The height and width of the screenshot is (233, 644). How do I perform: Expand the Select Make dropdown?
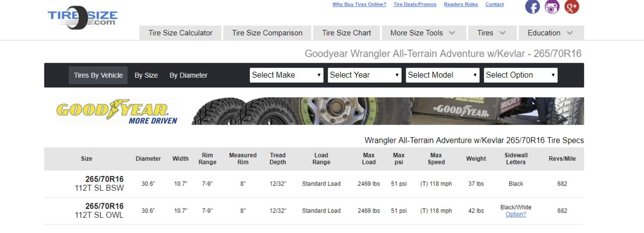pos(287,75)
